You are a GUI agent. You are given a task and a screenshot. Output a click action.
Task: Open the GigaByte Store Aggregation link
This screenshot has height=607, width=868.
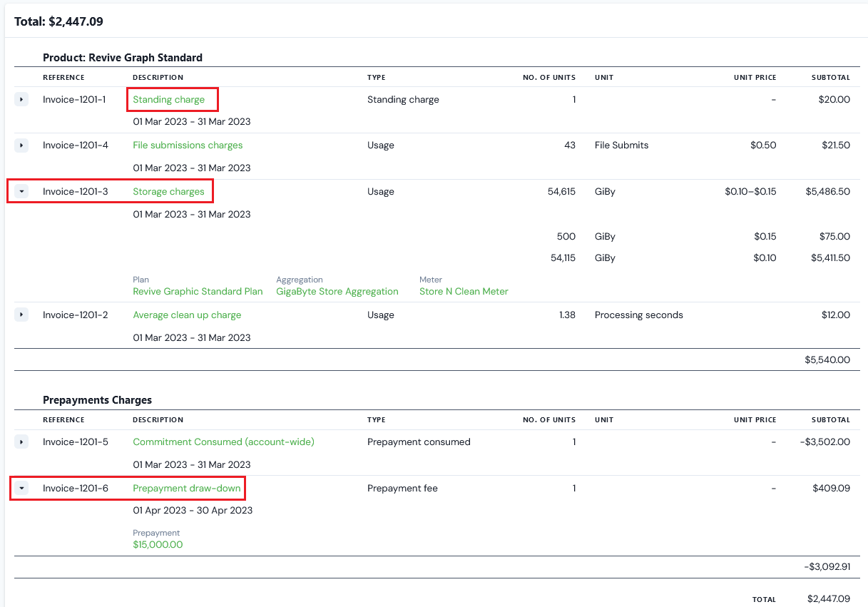[337, 291]
